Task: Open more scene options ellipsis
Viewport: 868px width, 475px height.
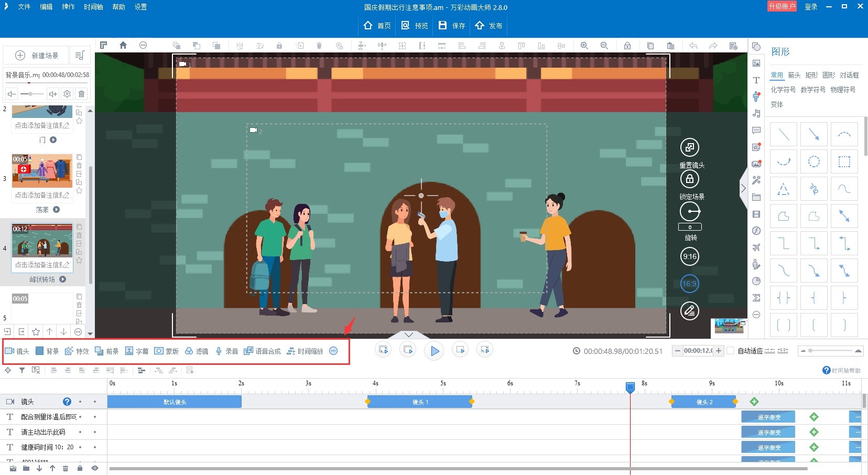Action: (78, 331)
